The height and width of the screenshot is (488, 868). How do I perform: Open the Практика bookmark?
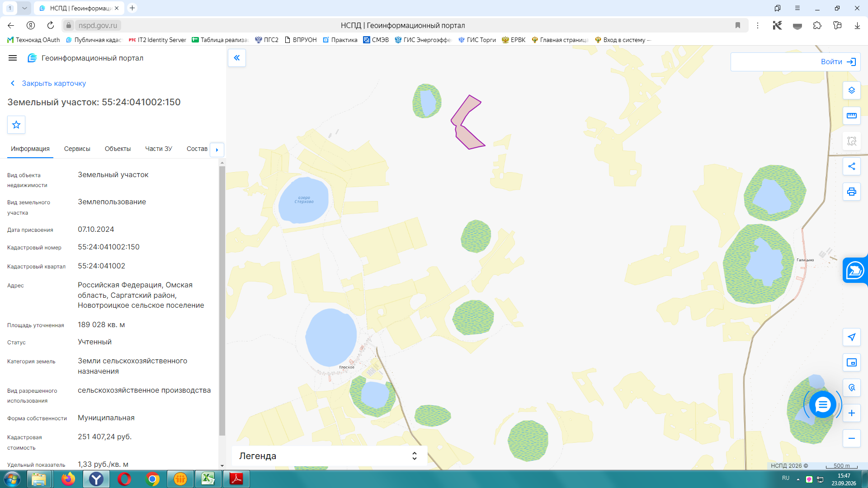point(340,40)
